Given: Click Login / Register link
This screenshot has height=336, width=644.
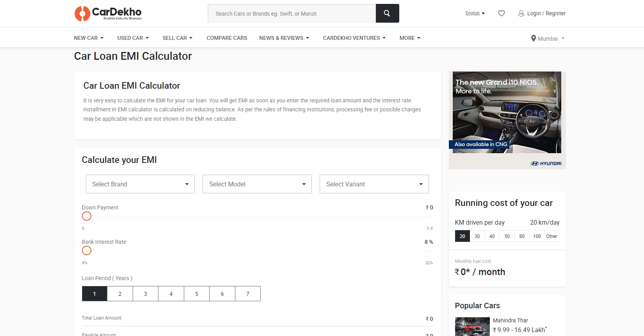Looking at the screenshot, I should tap(546, 13).
